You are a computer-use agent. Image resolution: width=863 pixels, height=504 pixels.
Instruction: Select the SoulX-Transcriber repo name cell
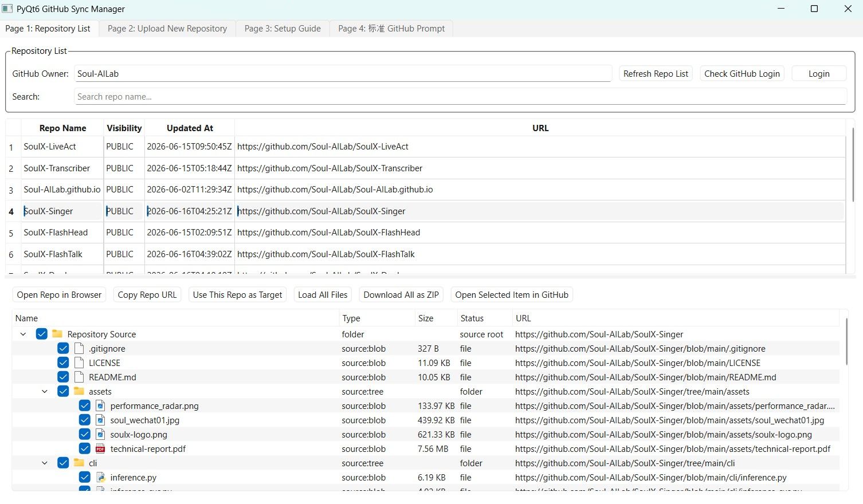[62, 168]
